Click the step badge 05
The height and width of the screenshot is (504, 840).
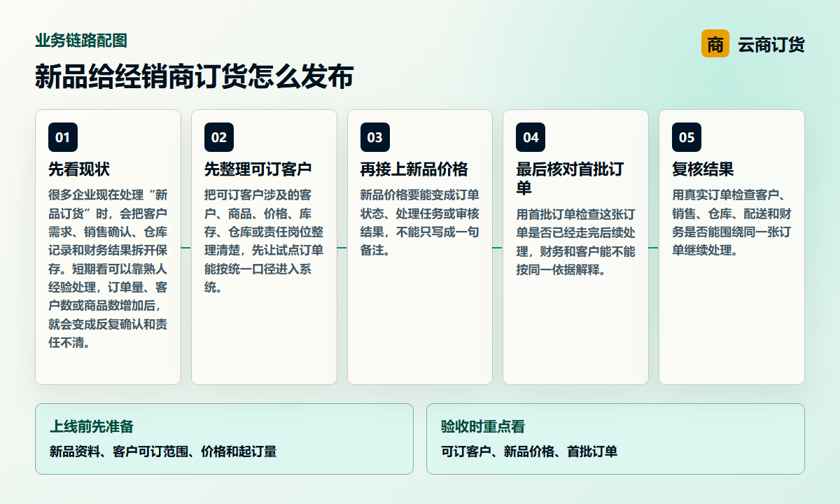[x=687, y=137]
